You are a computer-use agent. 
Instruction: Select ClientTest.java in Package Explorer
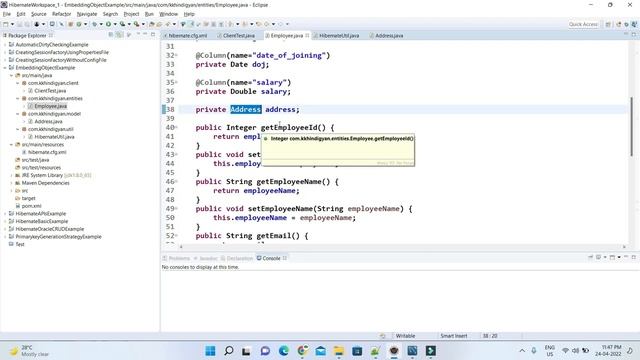pos(50,91)
